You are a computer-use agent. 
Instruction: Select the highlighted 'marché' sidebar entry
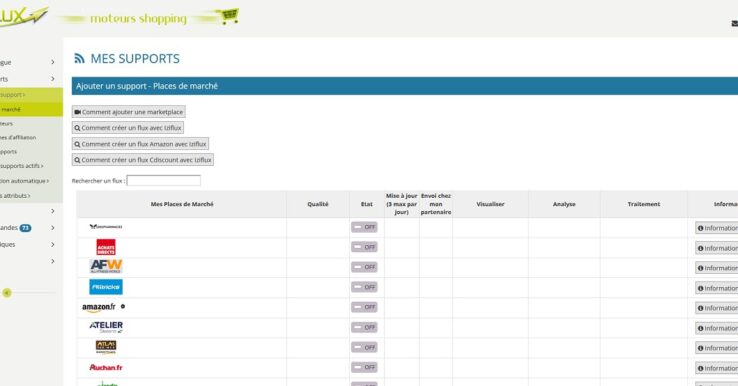coord(31,109)
